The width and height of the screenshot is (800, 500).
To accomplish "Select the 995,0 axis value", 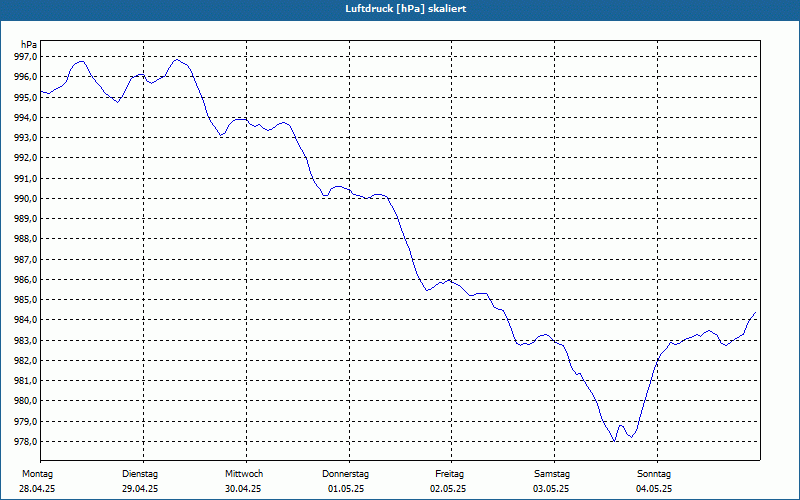I will click(26, 97).
